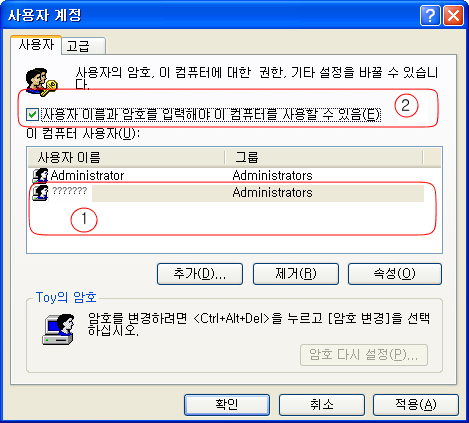Image resolution: width=469 pixels, height=423 pixels.
Task: Click the 제거(R) button
Action: point(296,274)
